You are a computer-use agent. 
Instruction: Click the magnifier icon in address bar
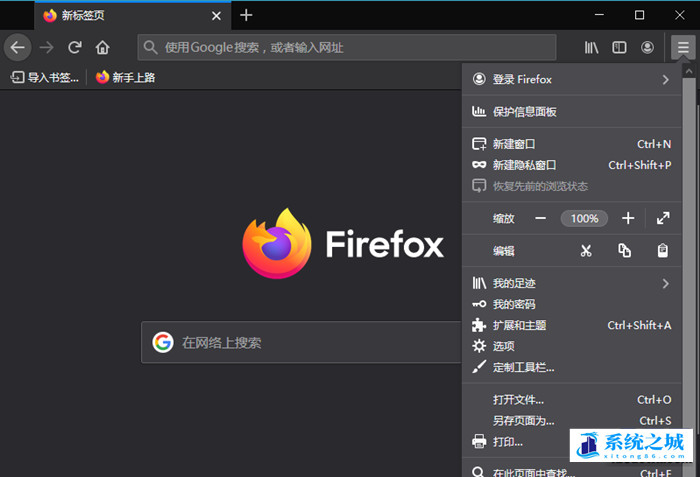click(x=150, y=47)
